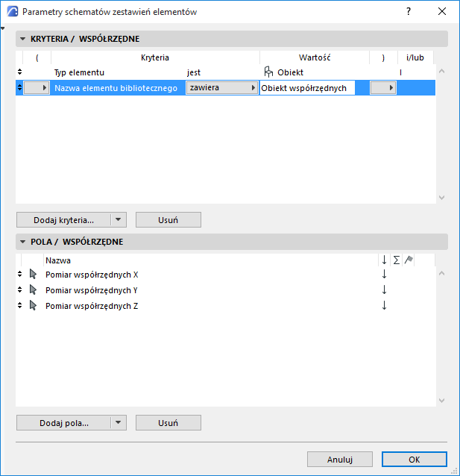
Task: Click the arrow icon beside Pomiar współrzędnych X
Action: click(x=32, y=275)
